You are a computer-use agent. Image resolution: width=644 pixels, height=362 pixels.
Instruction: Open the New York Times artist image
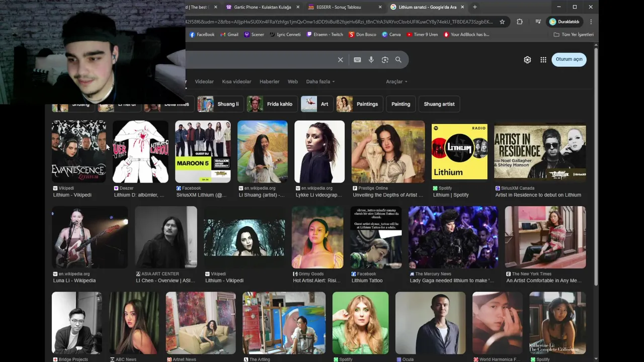(545, 237)
